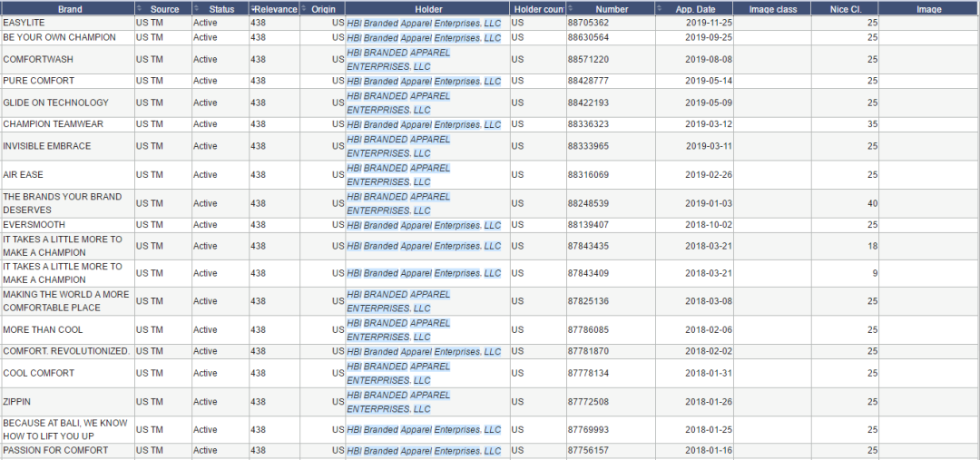Click the Holder column header
The width and height of the screenshot is (980, 460).
(428, 9)
